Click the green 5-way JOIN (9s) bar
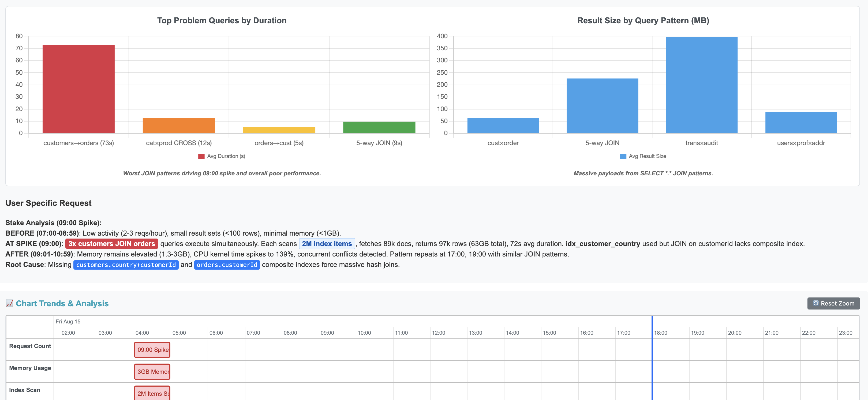Screen dimensions: 868x400 (x=379, y=127)
